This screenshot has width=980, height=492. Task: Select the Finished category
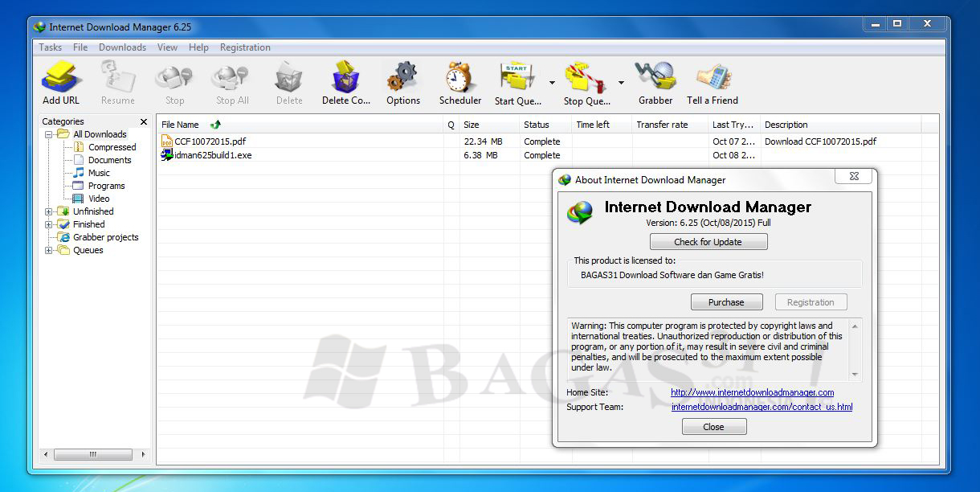pyautogui.click(x=88, y=224)
